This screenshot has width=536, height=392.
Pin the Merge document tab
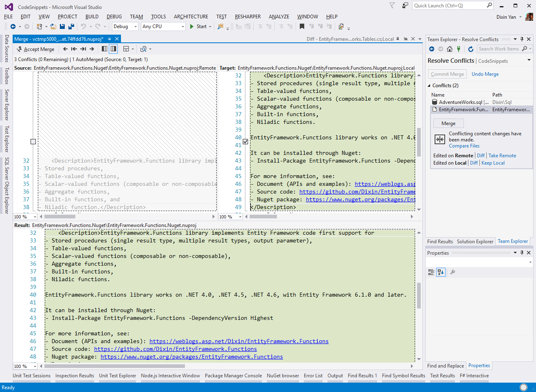109,39
